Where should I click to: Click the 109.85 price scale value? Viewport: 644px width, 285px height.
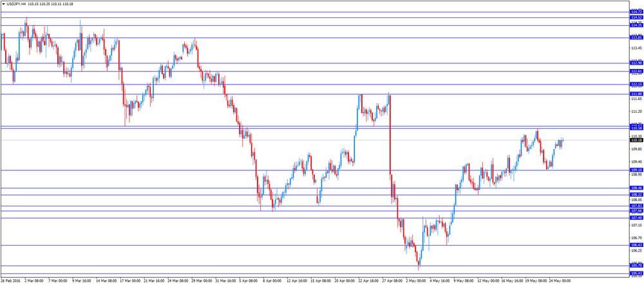(637, 150)
